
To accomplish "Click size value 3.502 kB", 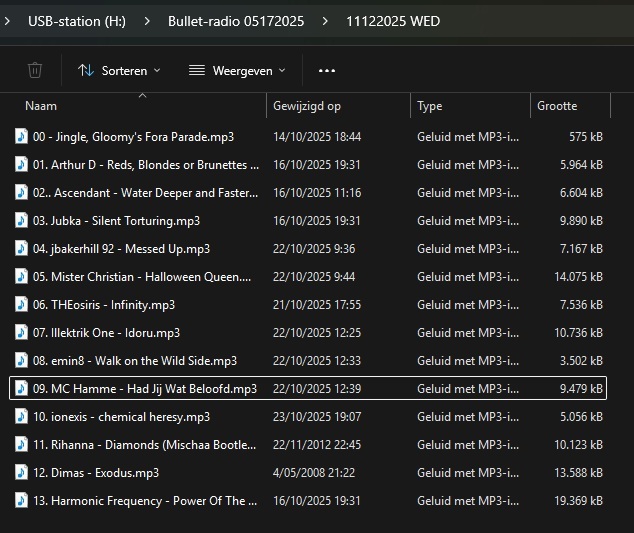I will pos(581,361).
